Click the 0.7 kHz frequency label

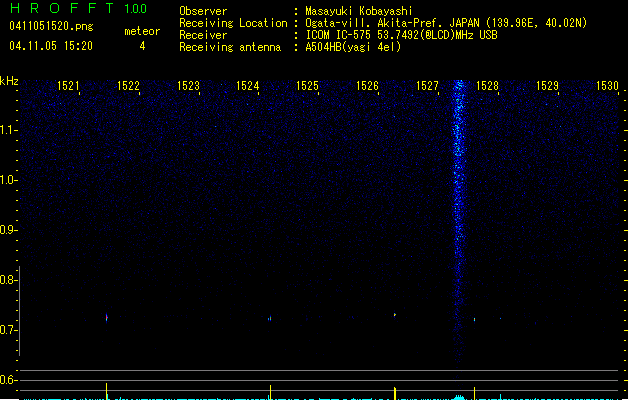[x=9, y=330]
